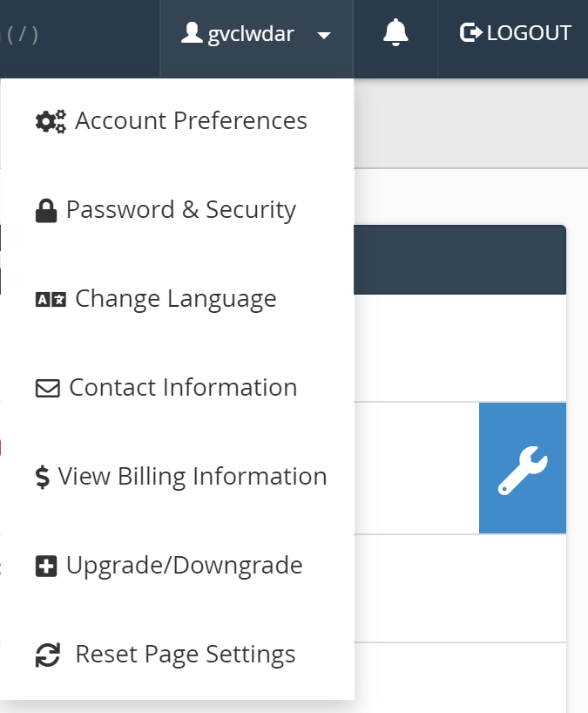This screenshot has height=713, width=588.
Task: Select View Billing Information
Action: 193,477
